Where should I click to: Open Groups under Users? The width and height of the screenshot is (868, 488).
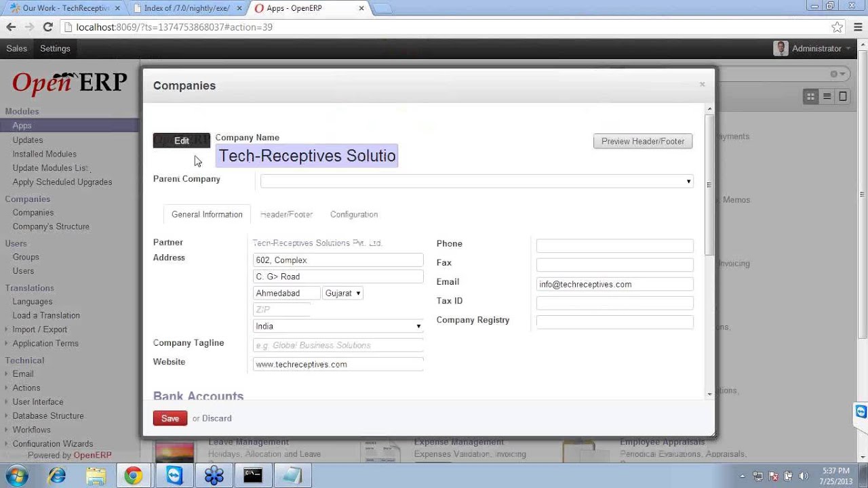click(26, 257)
